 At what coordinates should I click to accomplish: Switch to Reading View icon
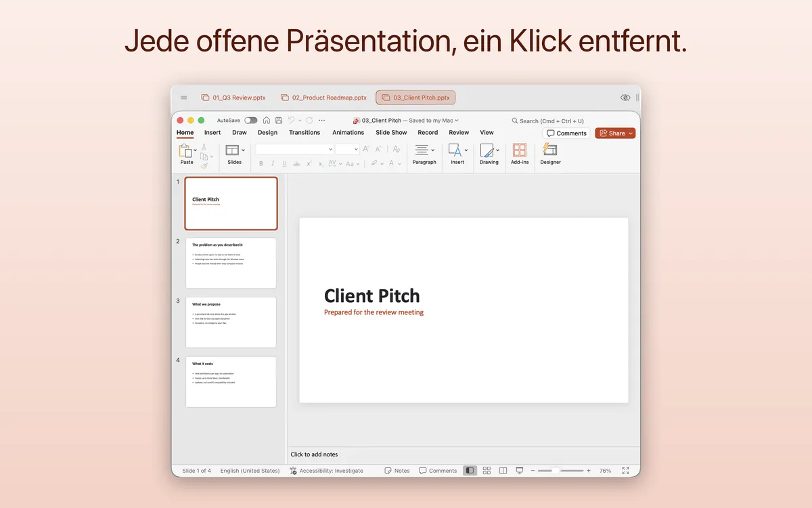(x=503, y=471)
